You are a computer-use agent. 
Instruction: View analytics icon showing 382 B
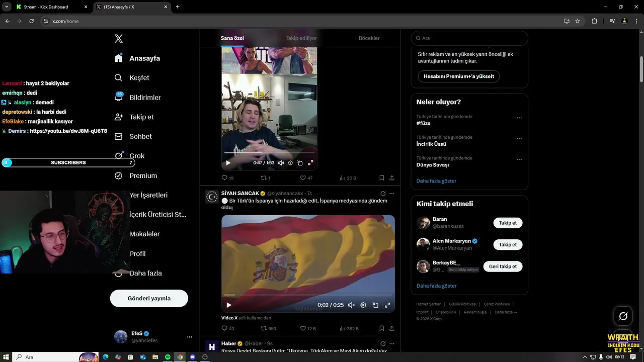click(x=342, y=328)
